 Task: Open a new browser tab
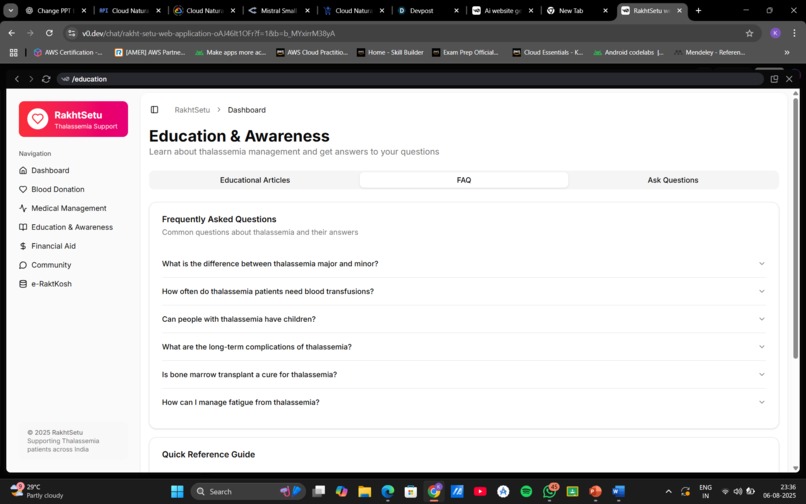point(698,10)
